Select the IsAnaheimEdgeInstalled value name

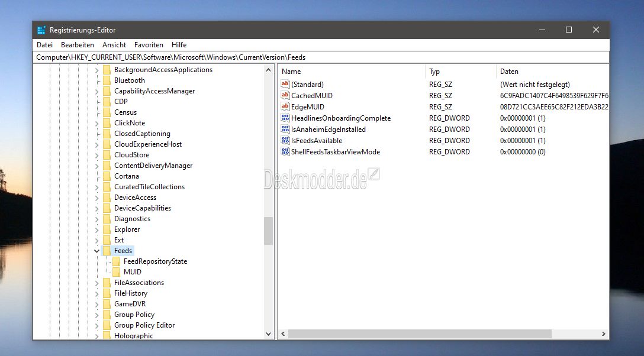[328, 129]
